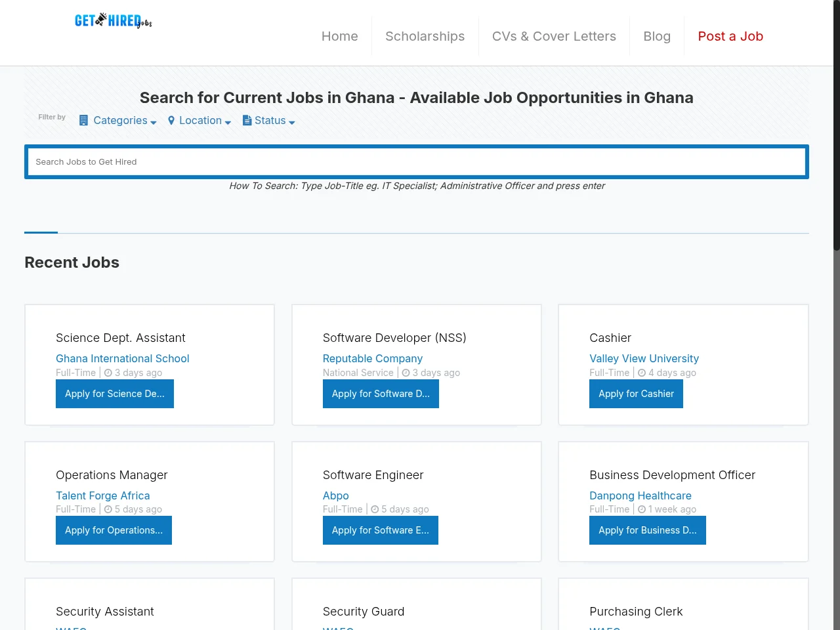
Task: Open the Reputable Company link
Action: (x=373, y=358)
